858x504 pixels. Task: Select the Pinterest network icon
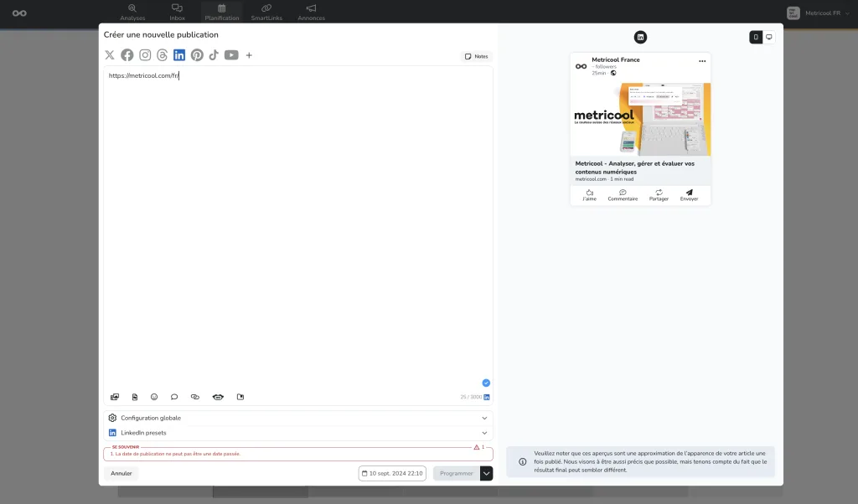tap(197, 55)
